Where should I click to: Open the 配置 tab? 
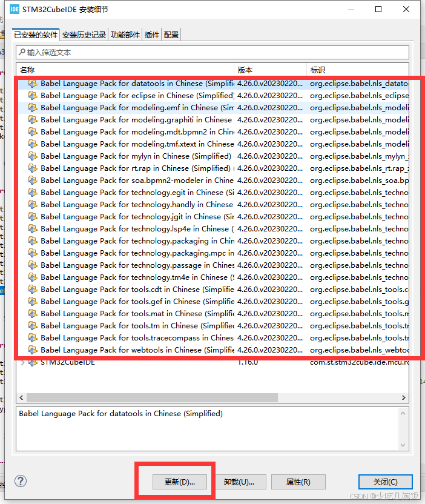point(171,35)
